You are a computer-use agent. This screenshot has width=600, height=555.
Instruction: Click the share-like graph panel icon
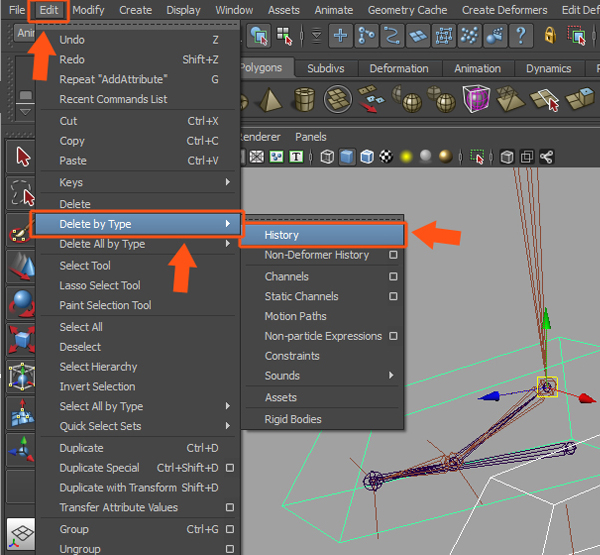[546, 157]
